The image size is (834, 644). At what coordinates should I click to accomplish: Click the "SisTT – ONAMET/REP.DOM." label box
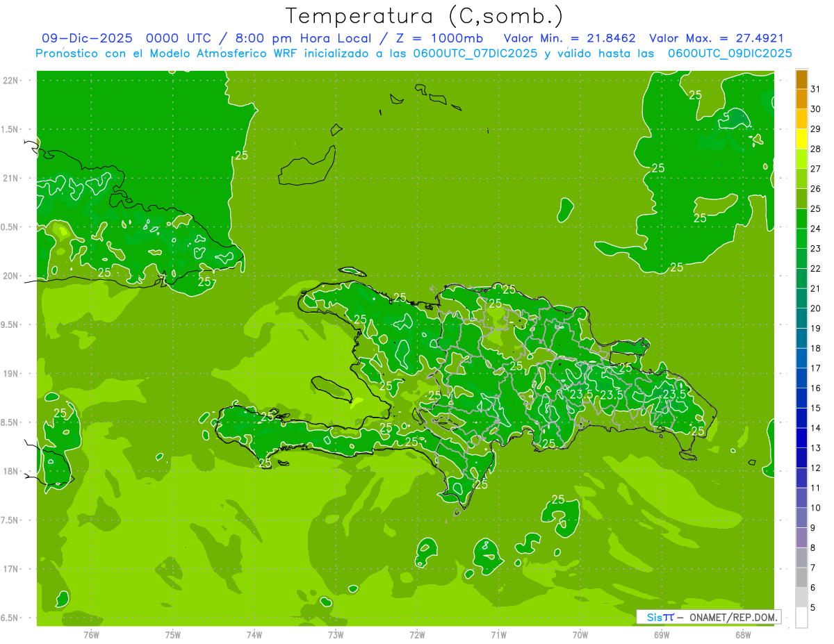[x=708, y=617]
